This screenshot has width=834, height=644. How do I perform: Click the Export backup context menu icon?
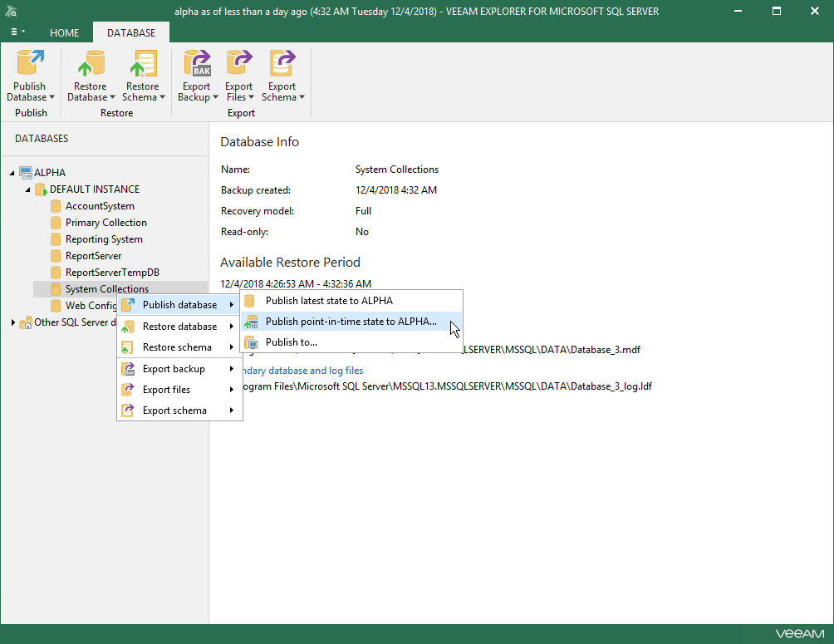[x=128, y=369]
